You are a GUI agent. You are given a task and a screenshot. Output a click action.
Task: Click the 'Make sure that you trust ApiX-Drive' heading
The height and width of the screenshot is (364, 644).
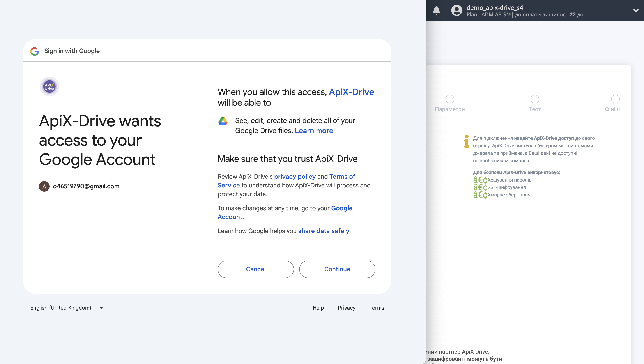(x=287, y=159)
